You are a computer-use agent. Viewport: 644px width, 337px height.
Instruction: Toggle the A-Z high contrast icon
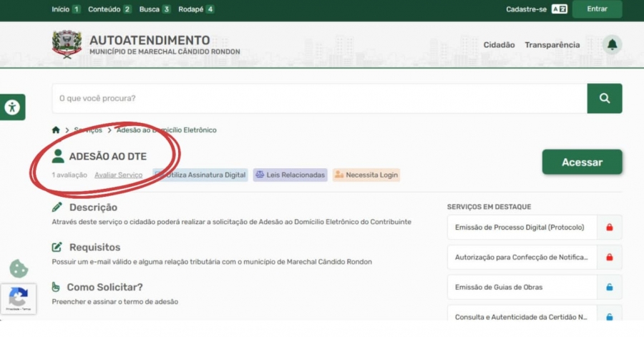pos(560,9)
